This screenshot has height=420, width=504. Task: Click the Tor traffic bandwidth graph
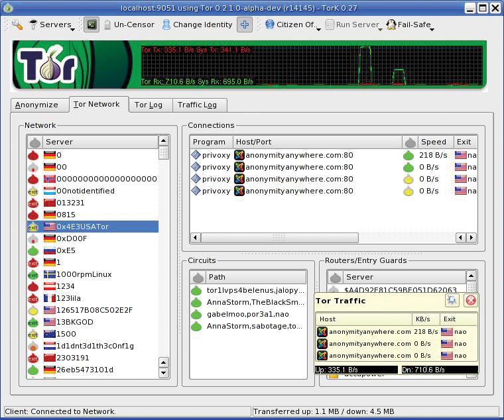(x=312, y=66)
